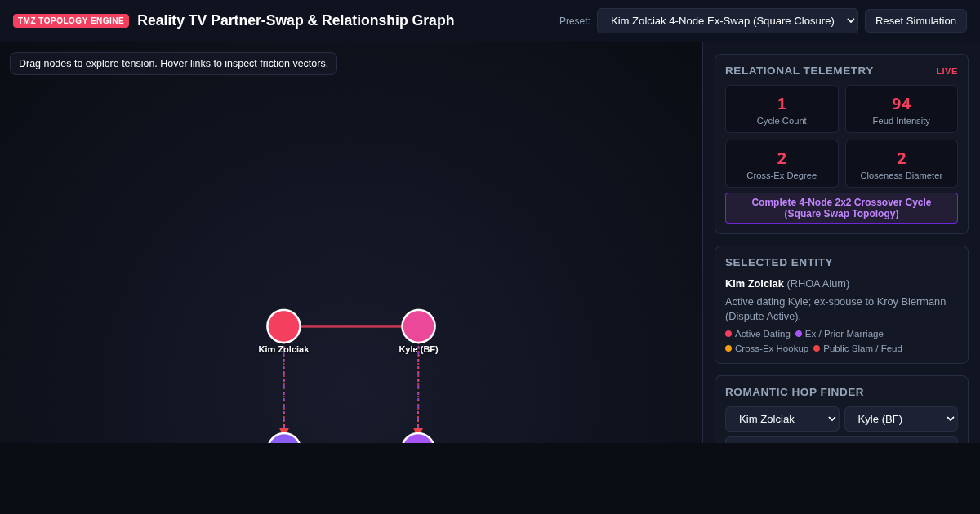Click the red link between Kim and Kyle

351,326
